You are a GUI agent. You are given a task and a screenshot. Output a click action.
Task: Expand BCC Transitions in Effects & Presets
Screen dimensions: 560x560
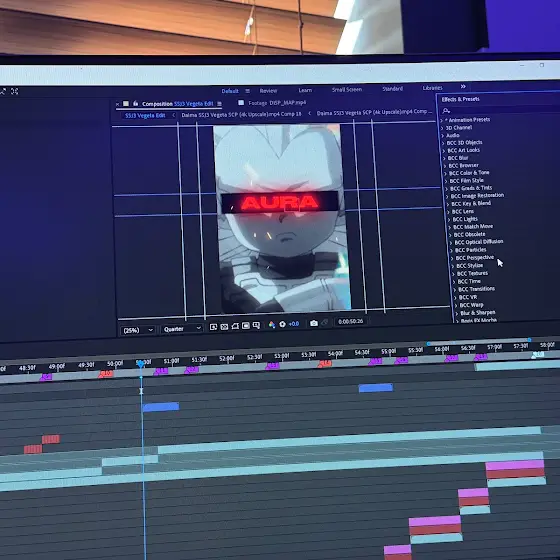(x=476, y=289)
